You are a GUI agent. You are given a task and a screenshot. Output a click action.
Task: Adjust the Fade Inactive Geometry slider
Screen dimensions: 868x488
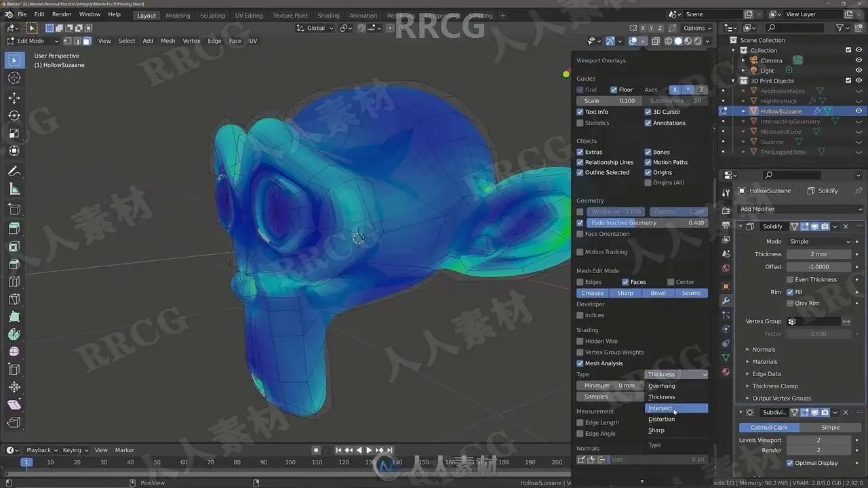(646, 222)
